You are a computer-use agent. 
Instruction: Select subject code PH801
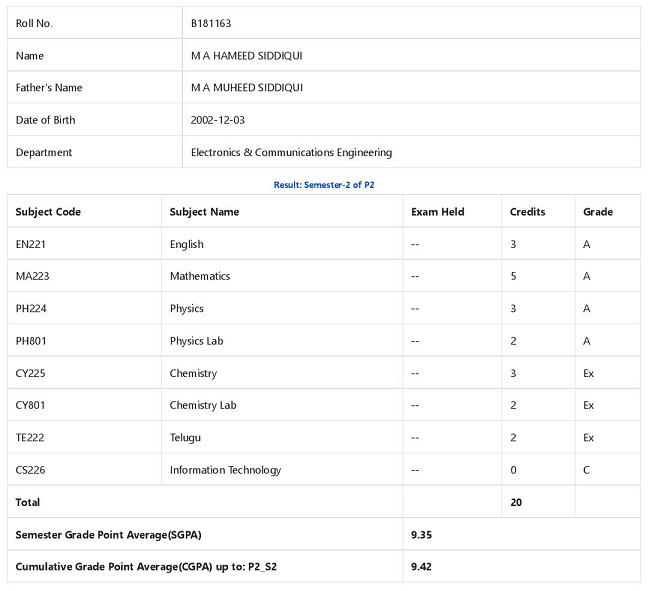click(31, 341)
